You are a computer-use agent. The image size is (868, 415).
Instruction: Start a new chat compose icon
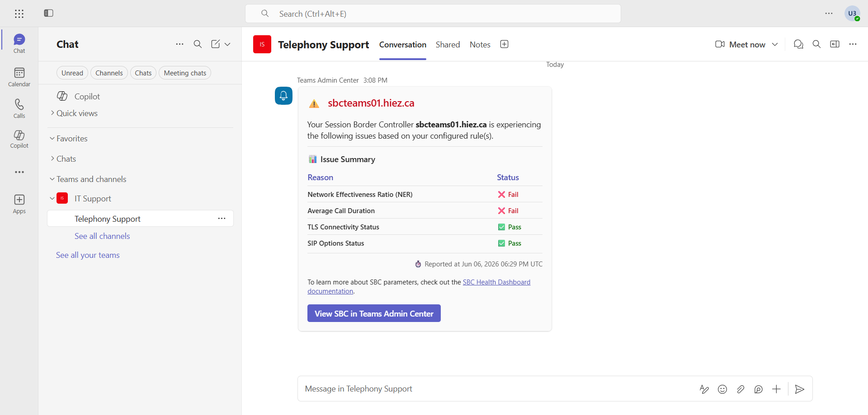215,44
